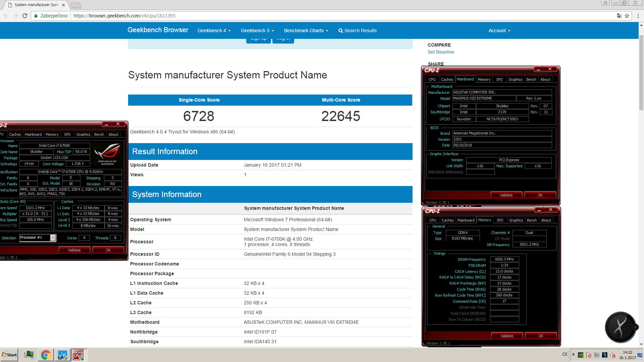Close the System manufacturer browser tab
Image resolution: width=644 pixels, height=362 pixels.
pos(63,5)
